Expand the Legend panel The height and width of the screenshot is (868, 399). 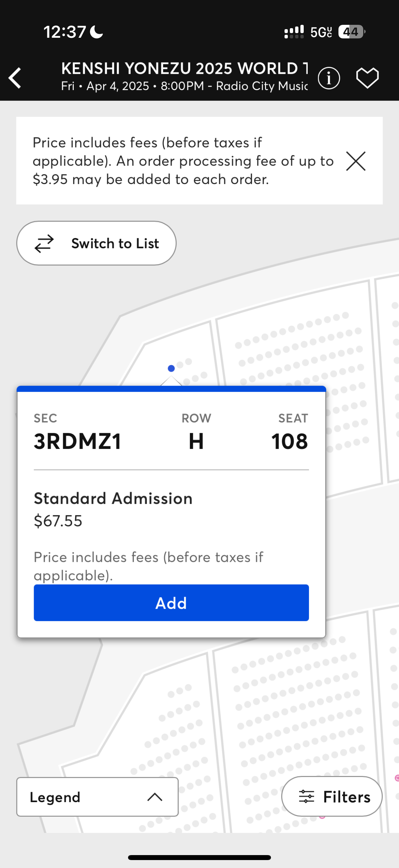(x=97, y=797)
